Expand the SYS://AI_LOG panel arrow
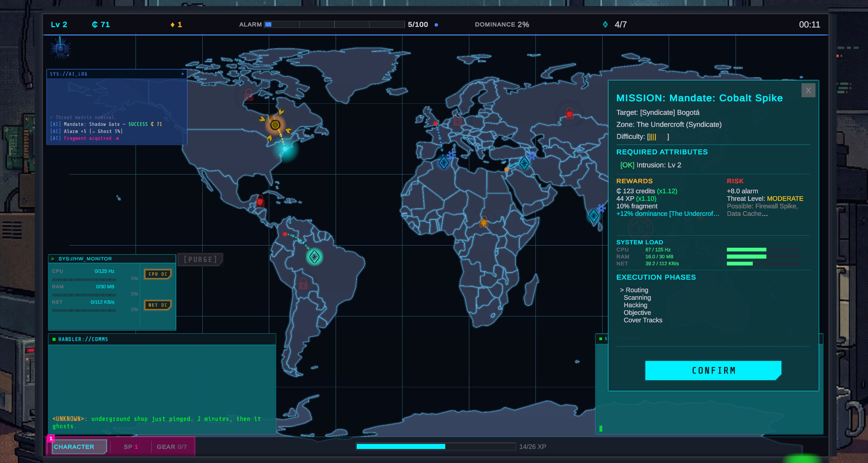Screen dimensions: 868x463 coord(183,74)
